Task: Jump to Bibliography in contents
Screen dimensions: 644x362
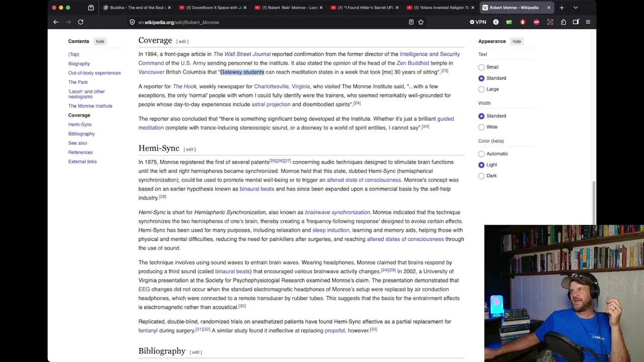Action: pyautogui.click(x=82, y=134)
